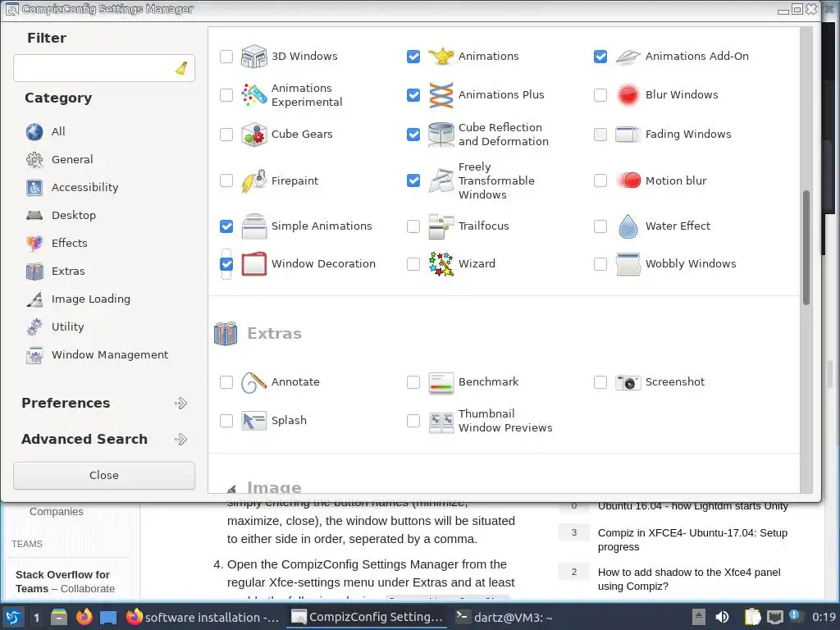Enable the Benchmark checkbox
840x630 pixels.
click(x=413, y=382)
